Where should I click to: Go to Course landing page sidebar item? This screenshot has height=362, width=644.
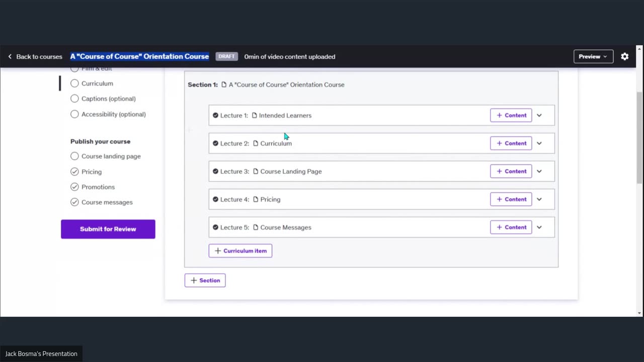111,156
